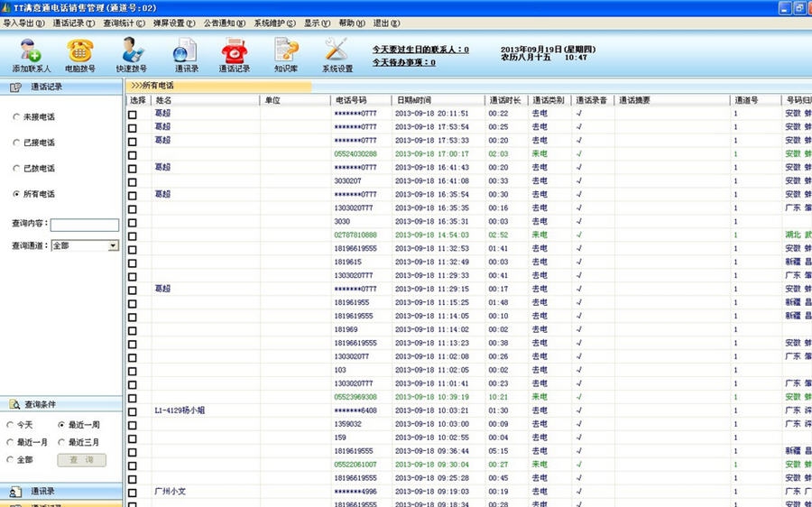The image size is (812, 507).
Task: Select the 已拨电话 radio button
Action: coord(15,169)
